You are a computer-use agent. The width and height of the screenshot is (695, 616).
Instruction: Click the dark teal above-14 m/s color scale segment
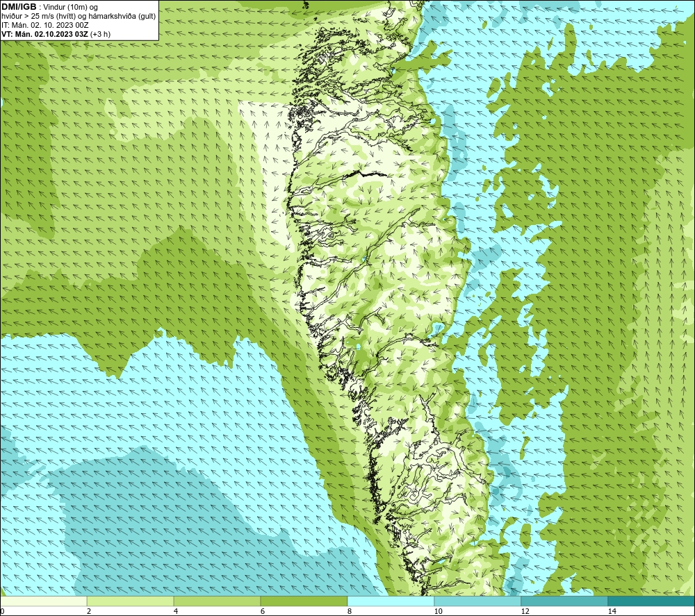click(651, 601)
